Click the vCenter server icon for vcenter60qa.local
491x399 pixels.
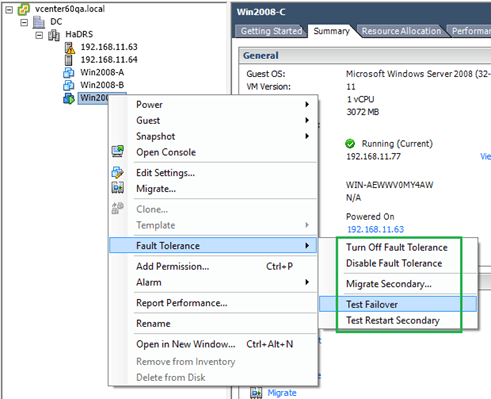23,9
